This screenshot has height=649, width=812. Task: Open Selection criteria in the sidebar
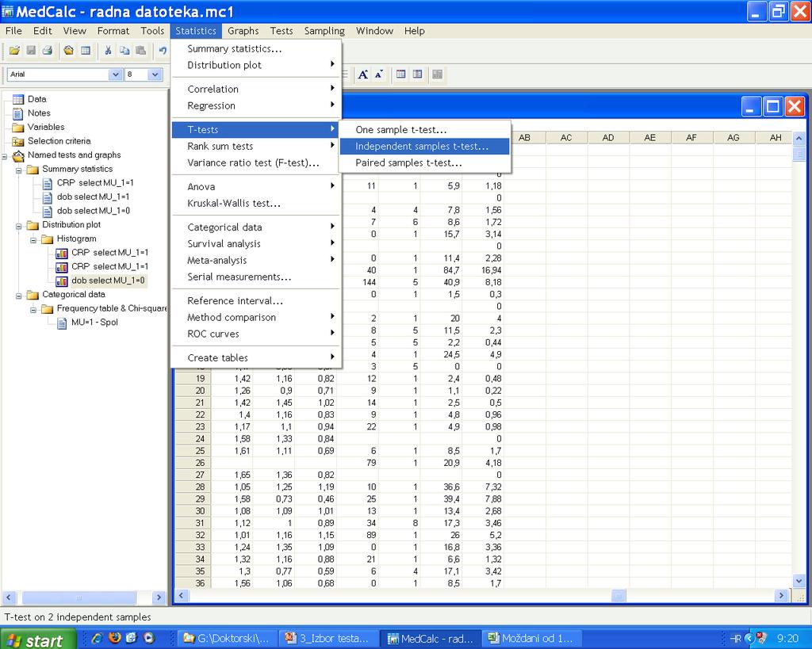(59, 141)
